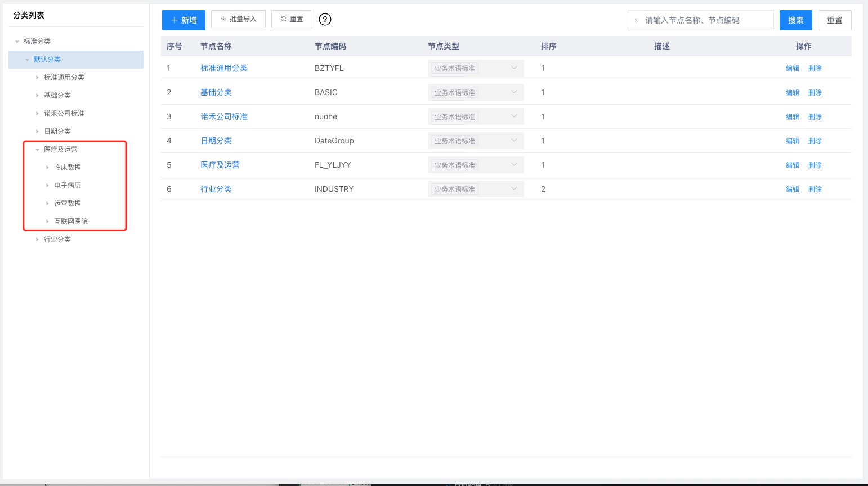868x486 pixels.
Task: Click the blue 新增 add button
Action: 184,20
